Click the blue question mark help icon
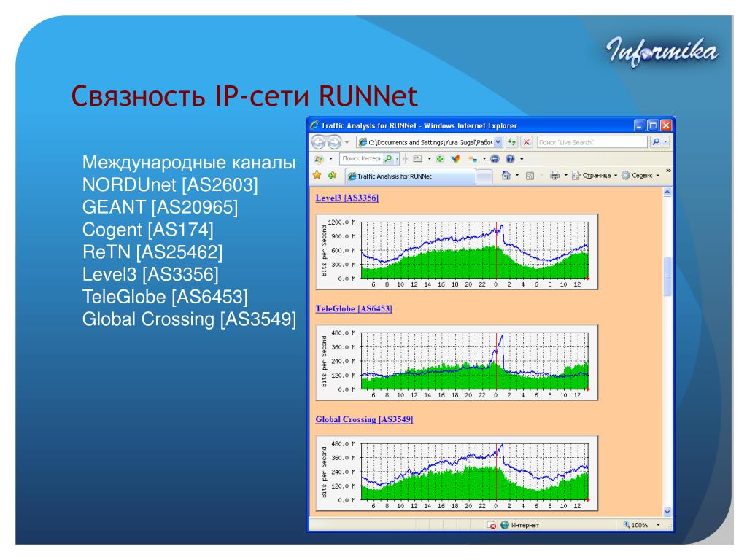The height and width of the screenshot is (560, 747). point(510,159)
